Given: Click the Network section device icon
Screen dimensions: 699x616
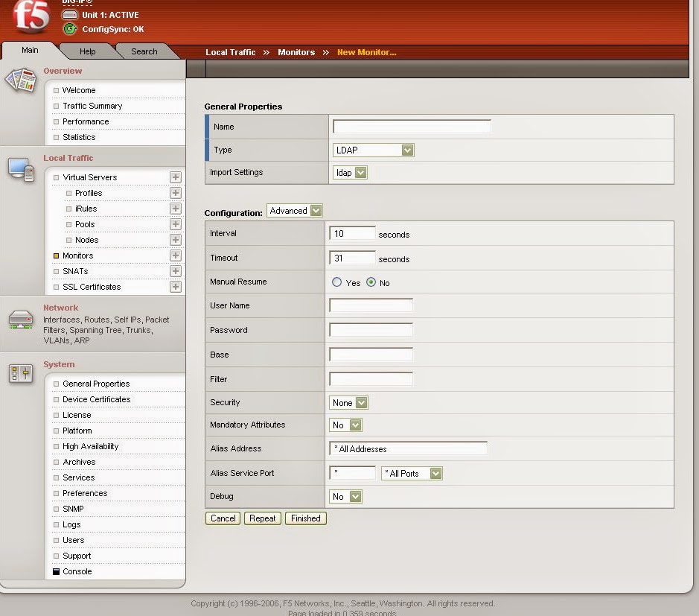Looking at the screenshot, I should pos(21,320).
